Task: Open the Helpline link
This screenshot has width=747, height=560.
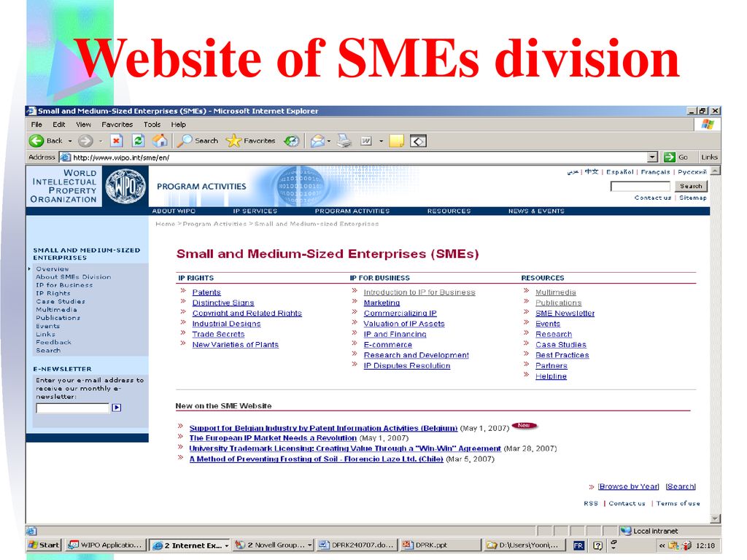Action: click(551, 376)
